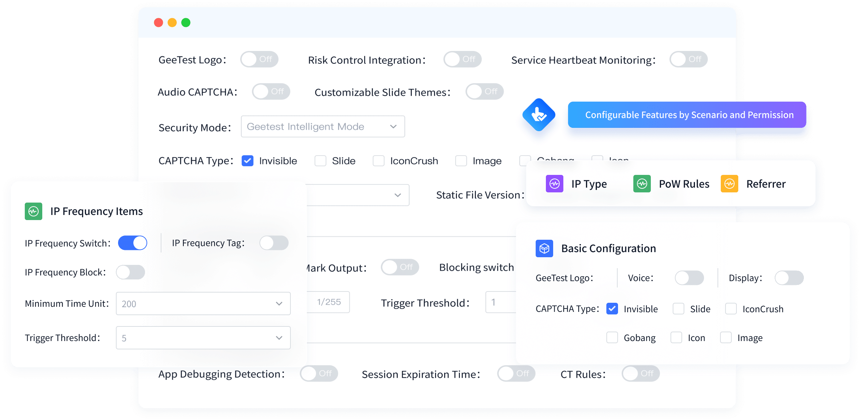Click the Trigger Threshold input showing 1
Screen dimensions: 868x419
(501, 302)
